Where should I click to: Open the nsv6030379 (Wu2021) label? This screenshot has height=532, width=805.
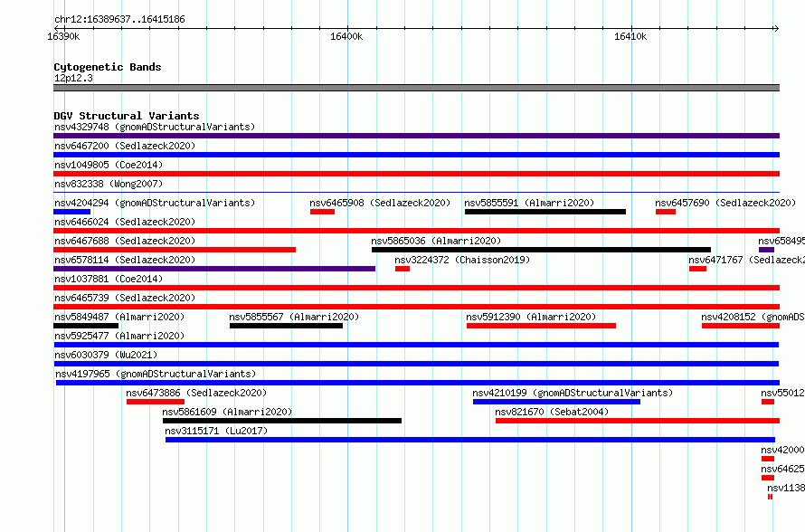[106, 355]
